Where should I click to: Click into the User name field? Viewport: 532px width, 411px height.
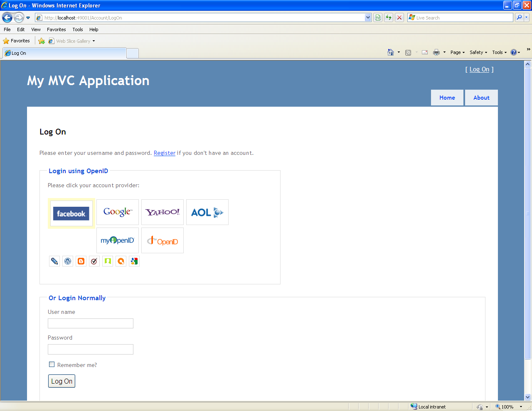91,323
